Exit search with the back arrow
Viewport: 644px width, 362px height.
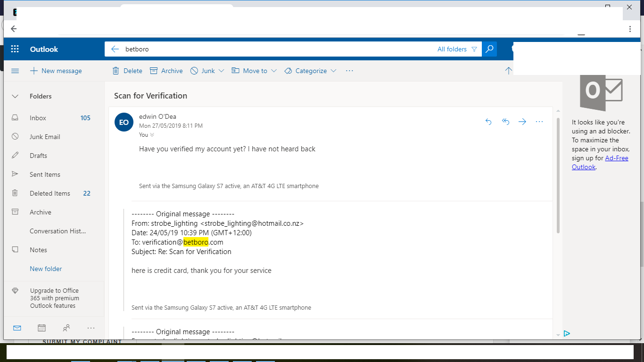[115, 49]
